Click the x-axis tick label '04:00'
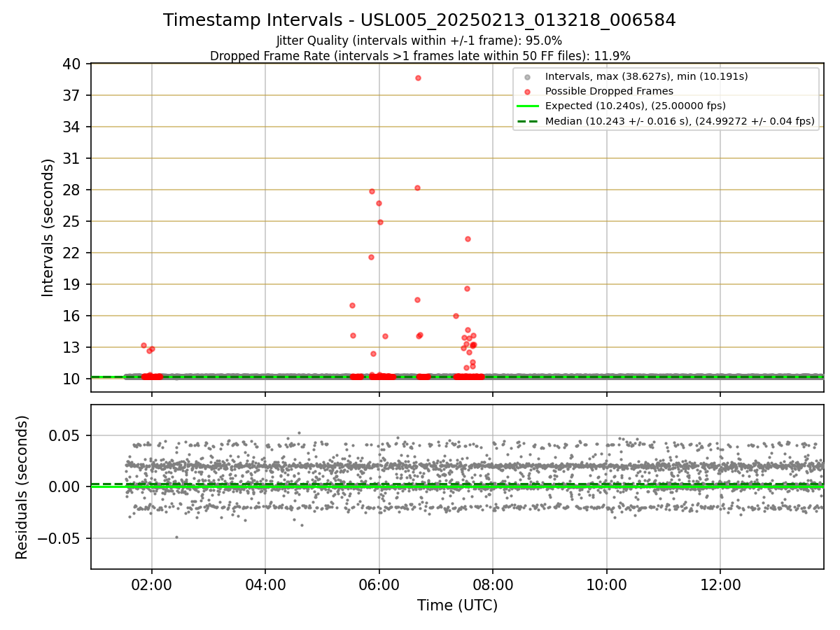Viewport: 840px width, 630px height. (x=265, y=584)
